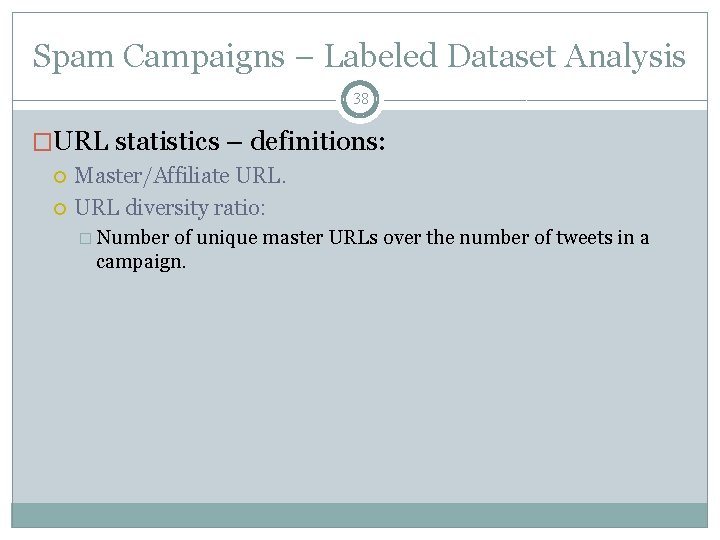Select the yellow circle bullet before URL diversity ratio
720x540 pixels.
(x=60, y=209)
